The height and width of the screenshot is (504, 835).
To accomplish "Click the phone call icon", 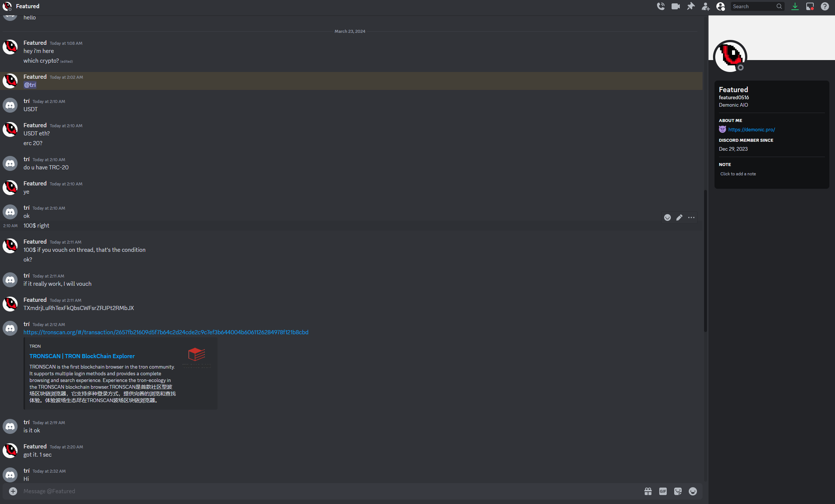I will 660,7.
